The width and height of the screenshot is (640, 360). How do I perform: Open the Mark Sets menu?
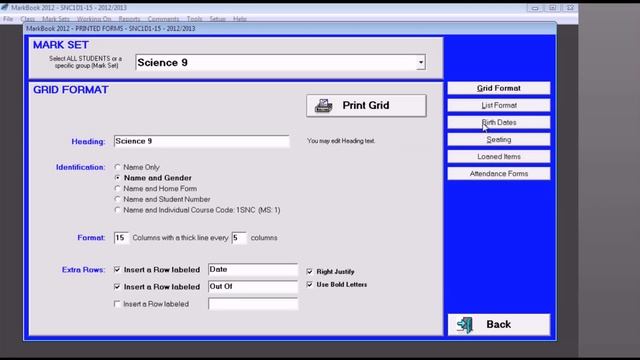(x=56, y=19)
